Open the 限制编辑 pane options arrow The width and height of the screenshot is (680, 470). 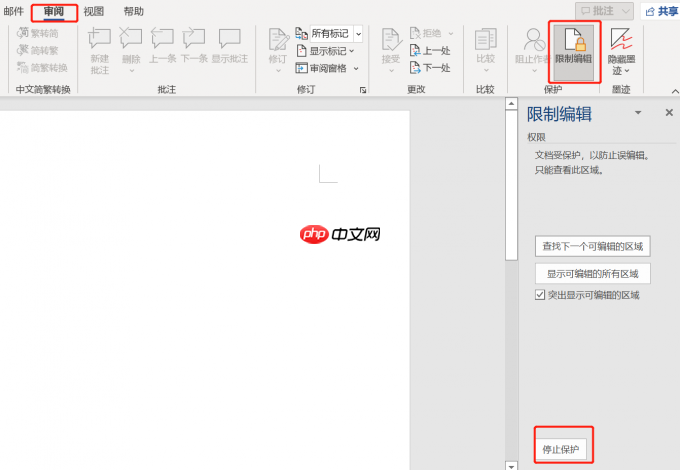point(638,113)
